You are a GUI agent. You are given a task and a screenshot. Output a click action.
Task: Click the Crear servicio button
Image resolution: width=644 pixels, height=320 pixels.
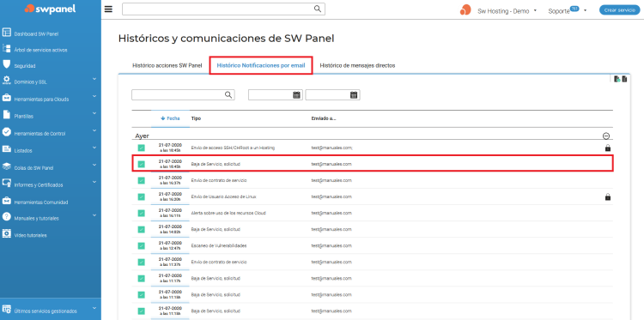click(x=620, y=10)
